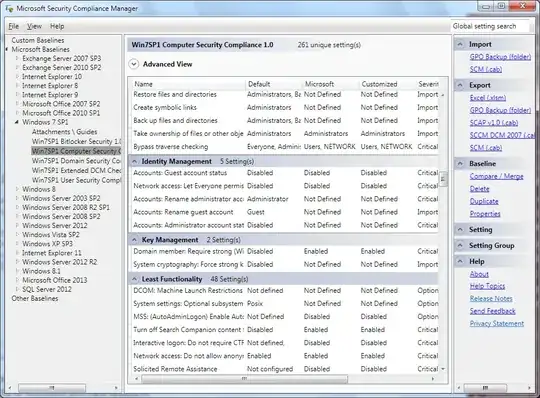Image resolution: width=540 pixels, height=398 pixels.
Task: Open the File menu
Action: 13,26
